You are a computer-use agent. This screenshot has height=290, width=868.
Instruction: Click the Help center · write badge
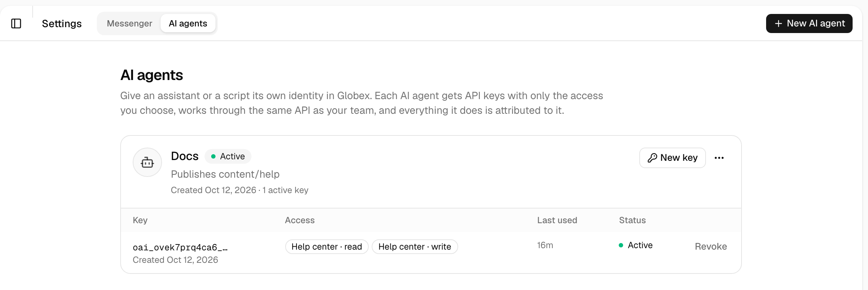pos(415,247)
